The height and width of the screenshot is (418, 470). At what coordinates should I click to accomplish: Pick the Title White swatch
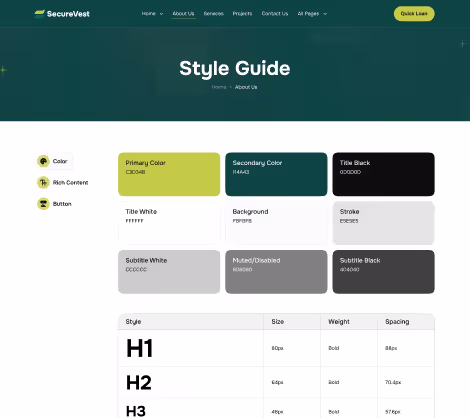[x=169, y=223]
